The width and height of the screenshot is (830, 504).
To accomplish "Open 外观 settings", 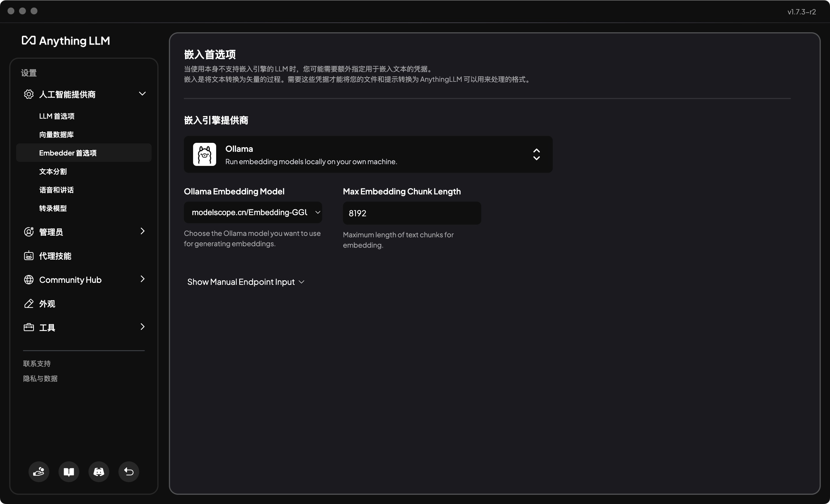I will coord(47,304).
